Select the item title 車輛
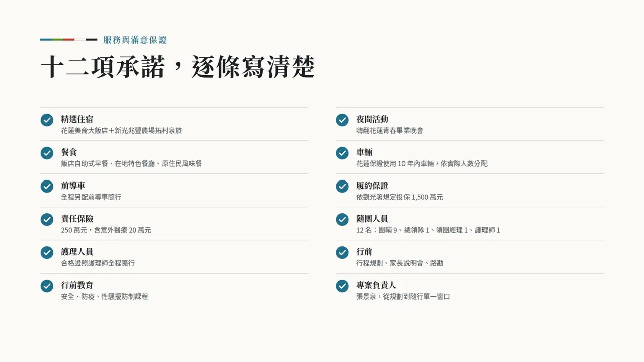644x362 pixels. coord(364,152)
